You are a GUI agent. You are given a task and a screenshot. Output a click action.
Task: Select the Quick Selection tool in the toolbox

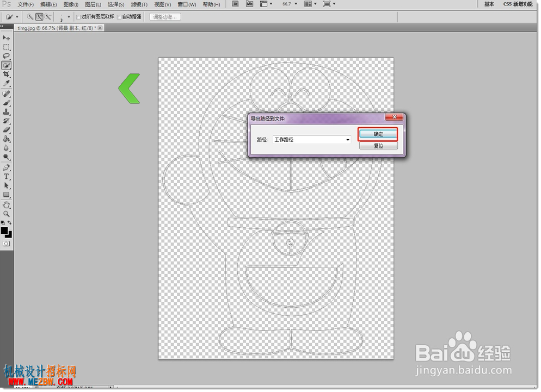click(6, 65)
